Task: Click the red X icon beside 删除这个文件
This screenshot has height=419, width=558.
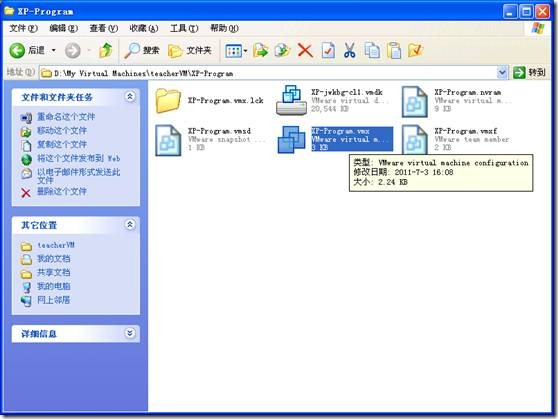Action: (26, 193)
